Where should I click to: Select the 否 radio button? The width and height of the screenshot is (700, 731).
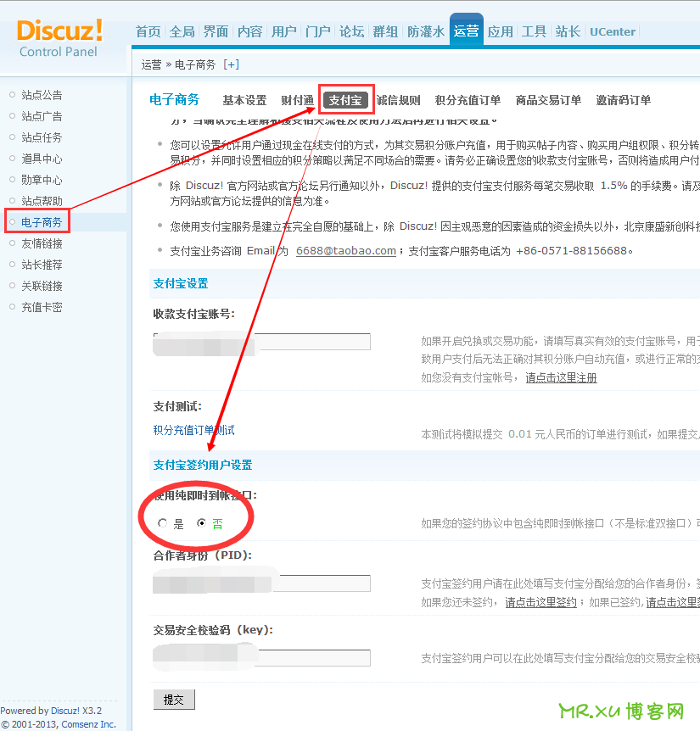click(201, 523)
